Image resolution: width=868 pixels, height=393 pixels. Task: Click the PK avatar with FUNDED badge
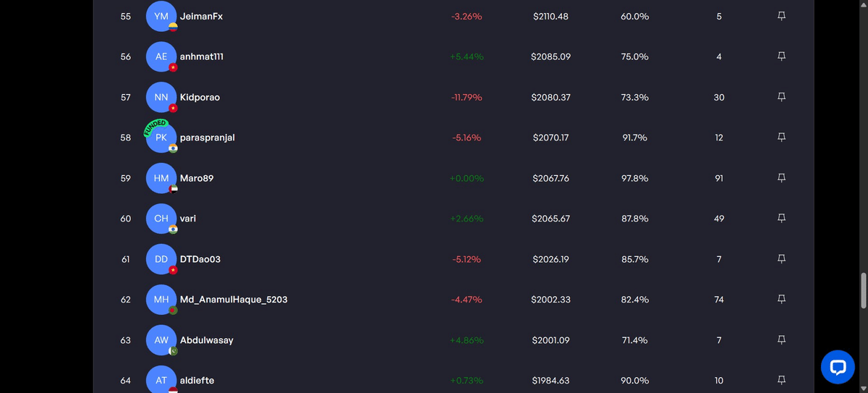(x=161, y=138)
